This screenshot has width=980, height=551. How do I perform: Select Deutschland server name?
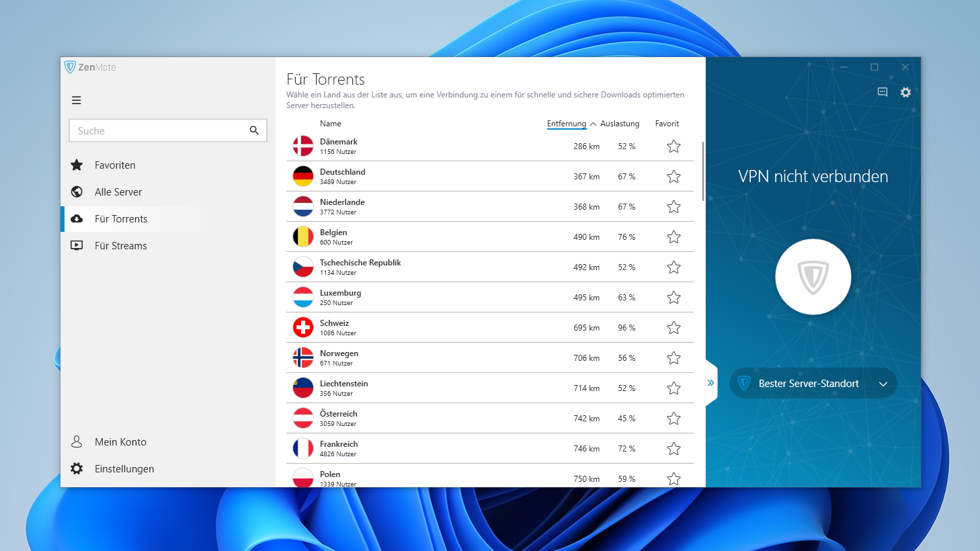tap(343, 172)
